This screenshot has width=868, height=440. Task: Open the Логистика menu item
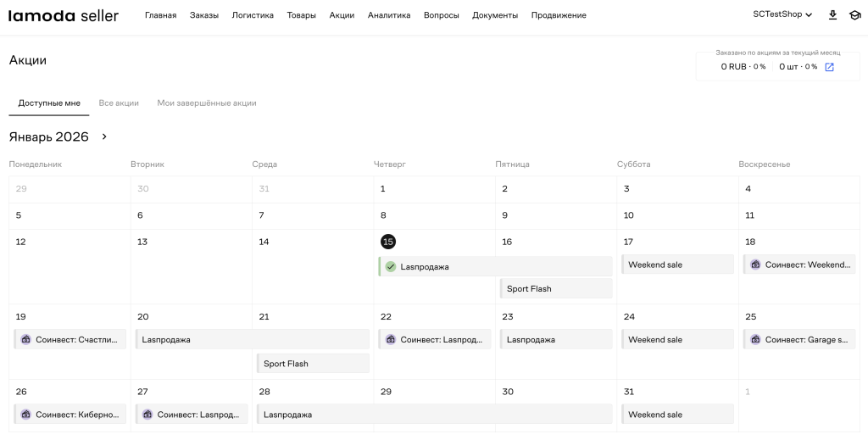pos(253,15)
